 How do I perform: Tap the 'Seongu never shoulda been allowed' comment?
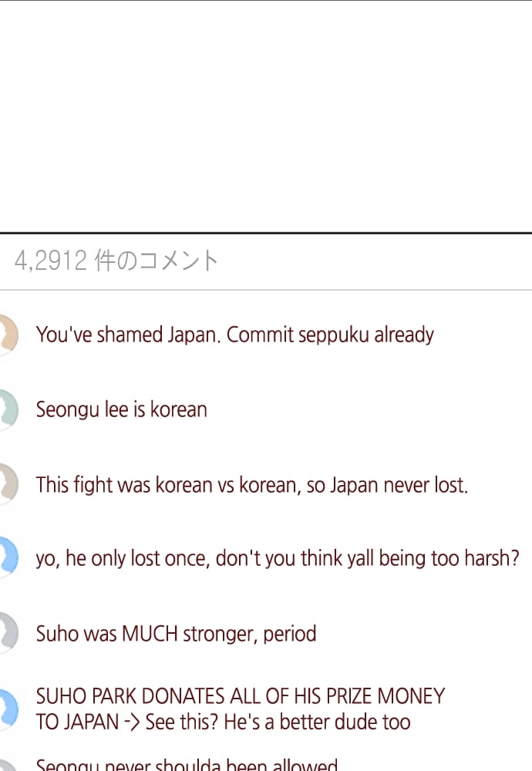coord(187,765)
